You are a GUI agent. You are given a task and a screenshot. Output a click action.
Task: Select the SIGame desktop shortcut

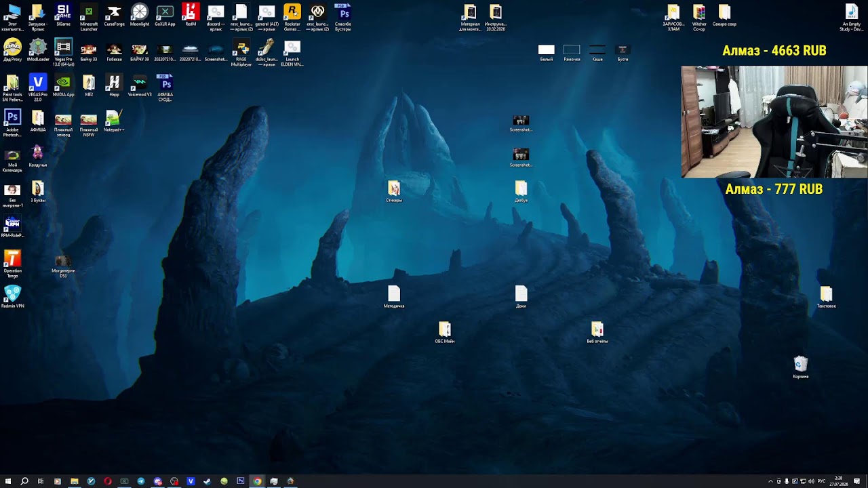click(63, 16)
